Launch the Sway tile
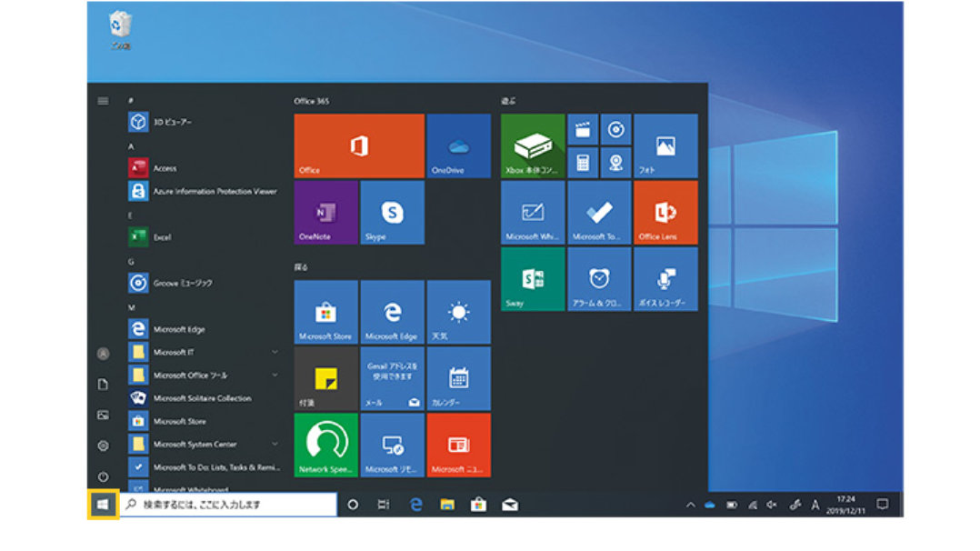 pos(533,279)
